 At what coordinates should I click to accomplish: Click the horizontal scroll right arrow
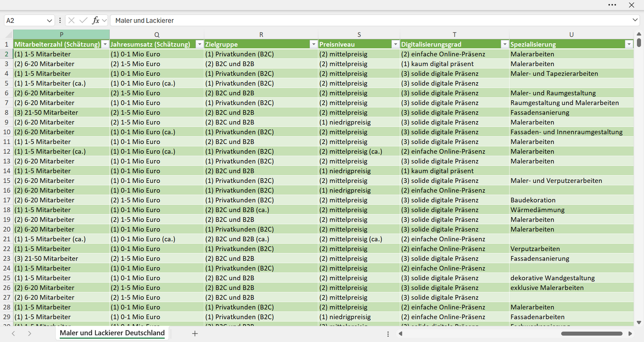point(630,334)
